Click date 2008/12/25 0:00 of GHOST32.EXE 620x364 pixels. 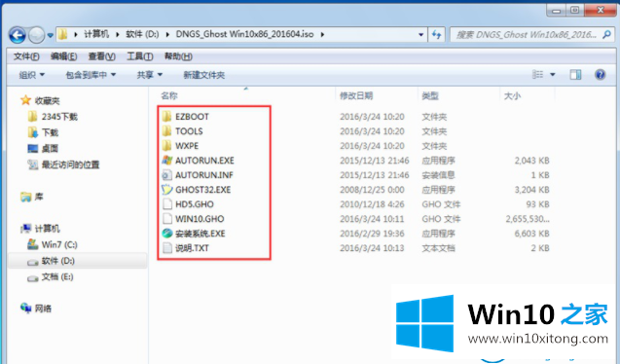[372, 190]
